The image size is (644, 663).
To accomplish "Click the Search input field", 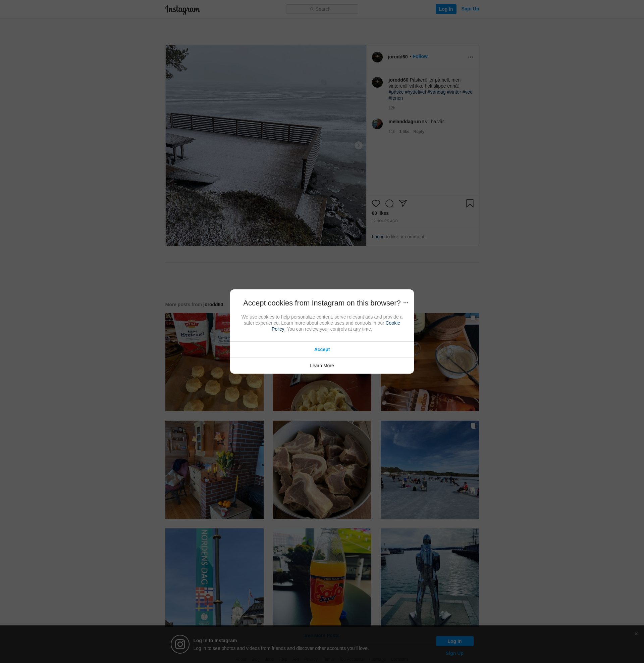I will click(x=322, y=9).
